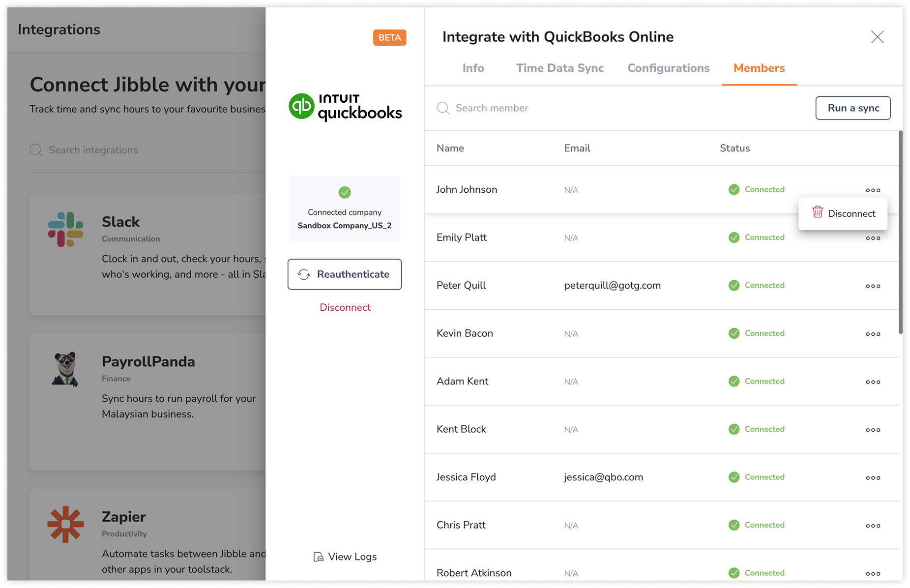Click the Slack logo icon
The height and width of the screenshot is (588, 910).
pyautogui.click(x=65, y=229)
